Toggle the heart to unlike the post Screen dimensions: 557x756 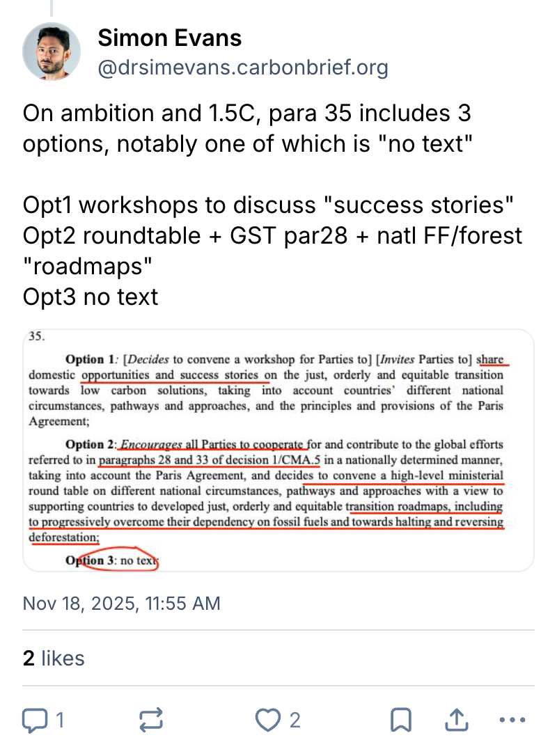click(267, 720)
